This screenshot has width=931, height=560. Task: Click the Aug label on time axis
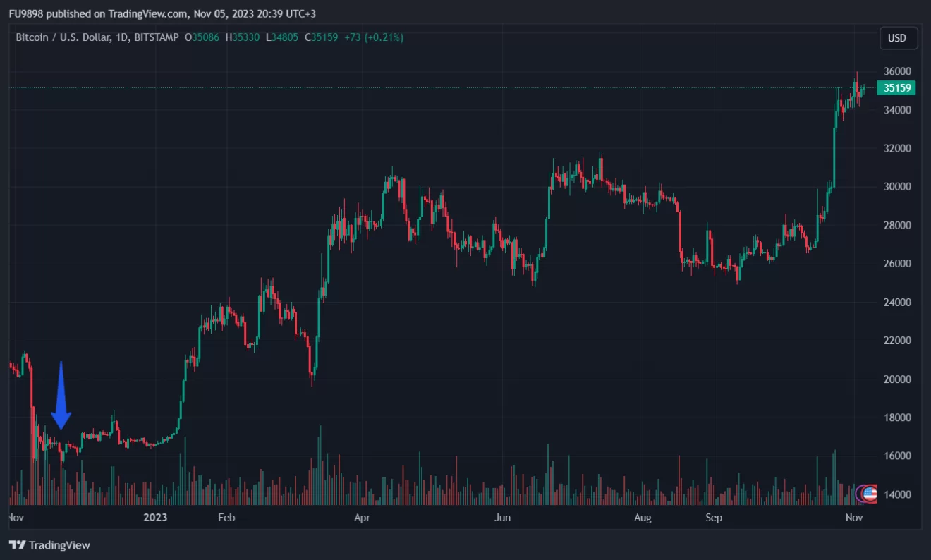pyautogui.click(x=643, y=518)
